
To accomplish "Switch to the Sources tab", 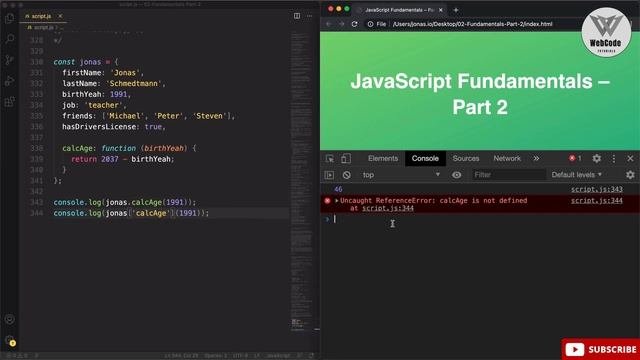I will point(465,158).
